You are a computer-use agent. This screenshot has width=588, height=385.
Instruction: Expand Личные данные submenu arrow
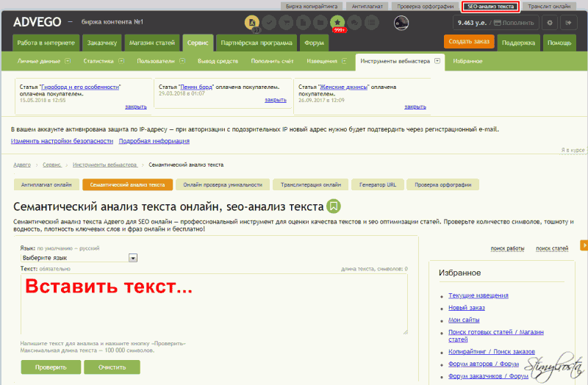coord(68,61)
